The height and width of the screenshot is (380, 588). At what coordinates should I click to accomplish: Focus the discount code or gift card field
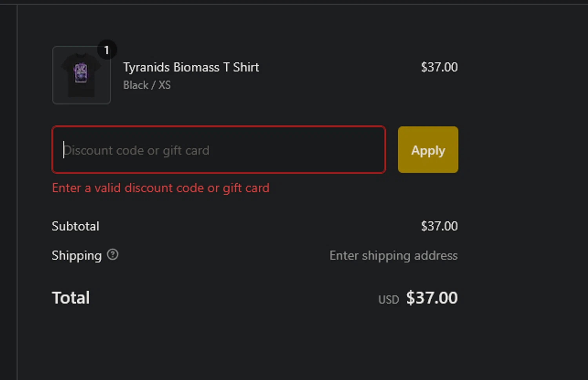pos(219,150)
